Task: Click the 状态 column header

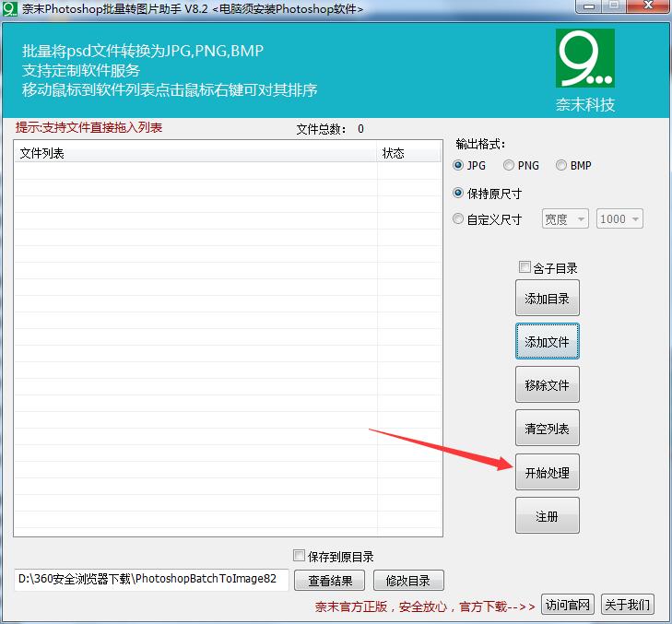Action: pos(409,153)
